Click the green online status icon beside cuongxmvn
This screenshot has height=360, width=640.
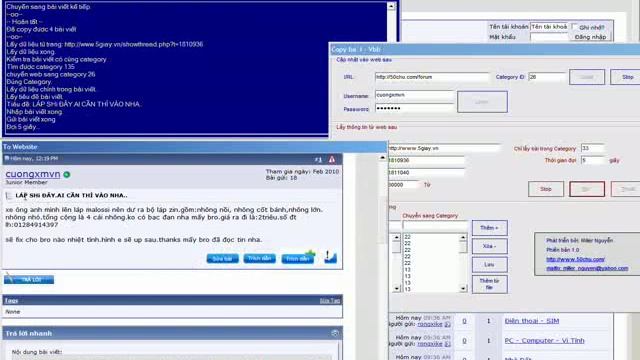click(67, 175)
